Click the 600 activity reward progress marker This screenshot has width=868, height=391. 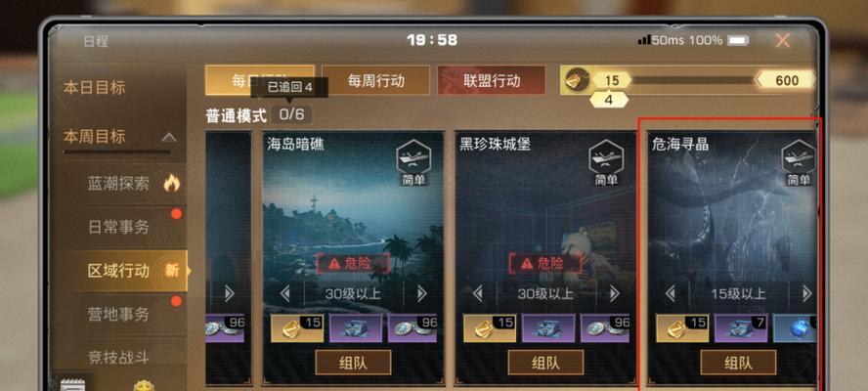[x=786, y=80]
